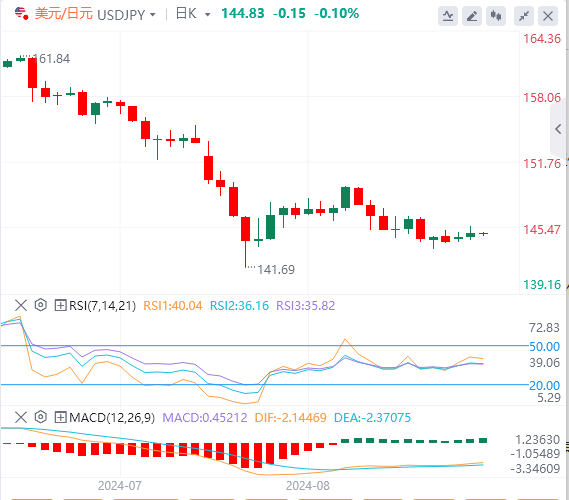
Task: Click the shrink chart arrows icon
Action: 524,16
